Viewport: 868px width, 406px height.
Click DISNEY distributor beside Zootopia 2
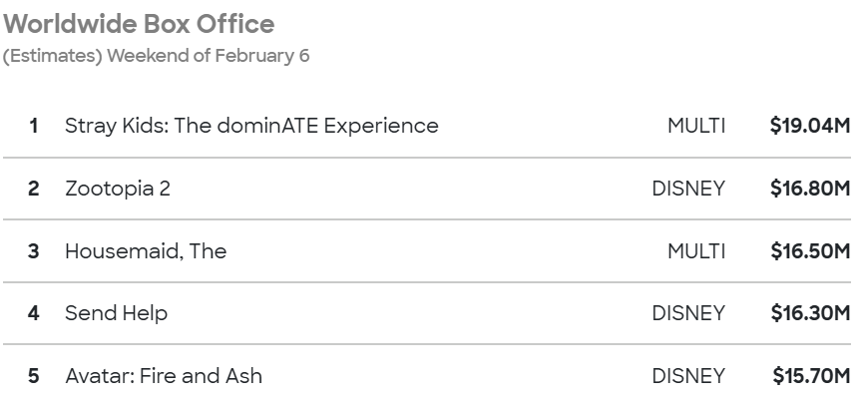coord(688,188)
